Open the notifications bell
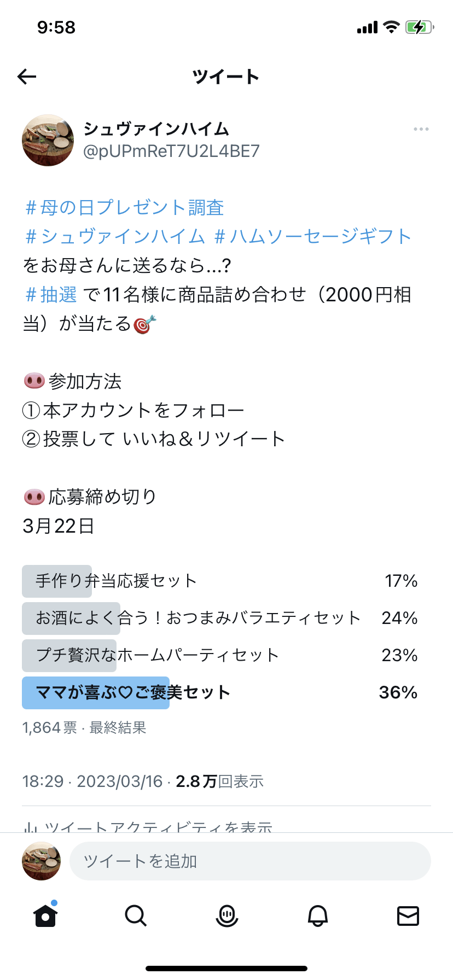Viewport: 453px width, 980px height. (x=317, y=916)
